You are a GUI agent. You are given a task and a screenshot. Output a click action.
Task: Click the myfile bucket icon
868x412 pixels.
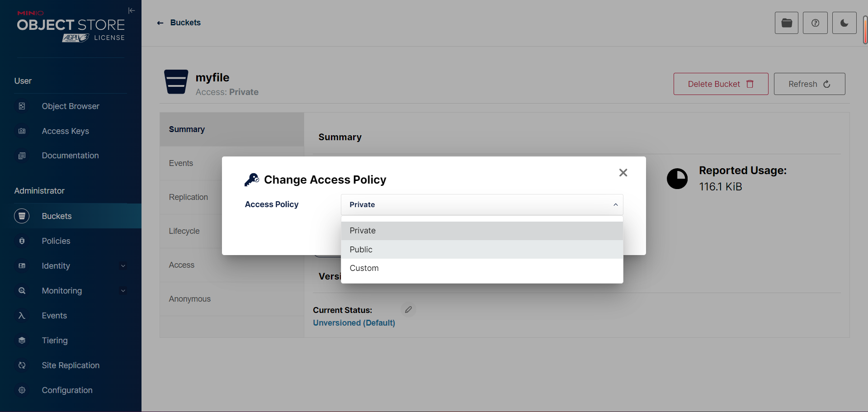tap(176, 82)
